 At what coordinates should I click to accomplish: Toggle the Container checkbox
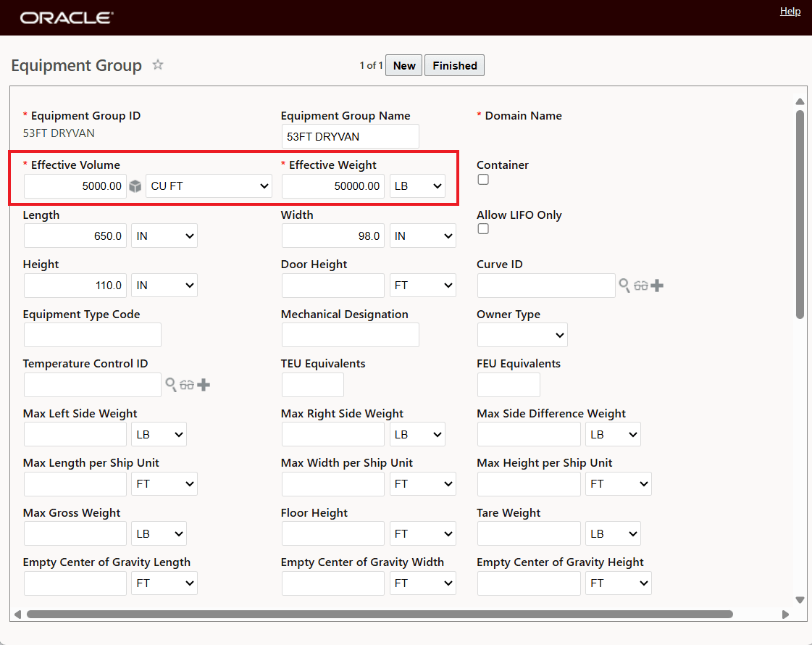click(483, 179)
